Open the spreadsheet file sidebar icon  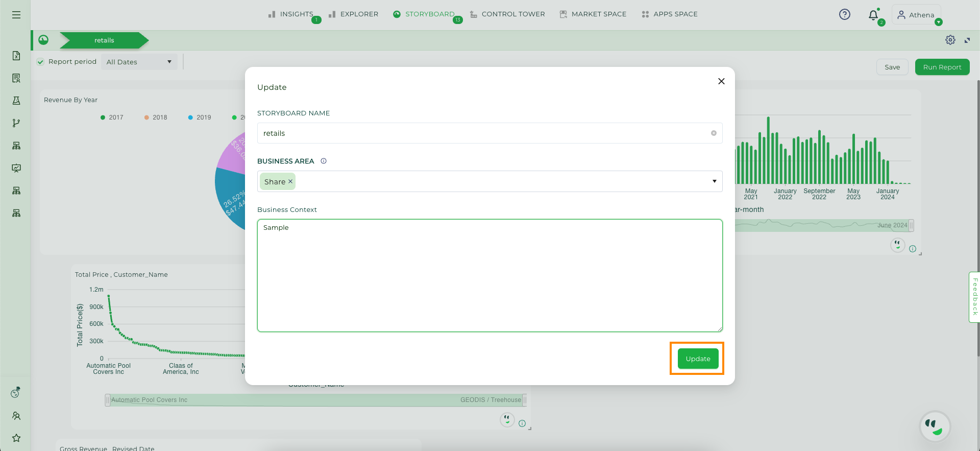(x=16, y=56)
